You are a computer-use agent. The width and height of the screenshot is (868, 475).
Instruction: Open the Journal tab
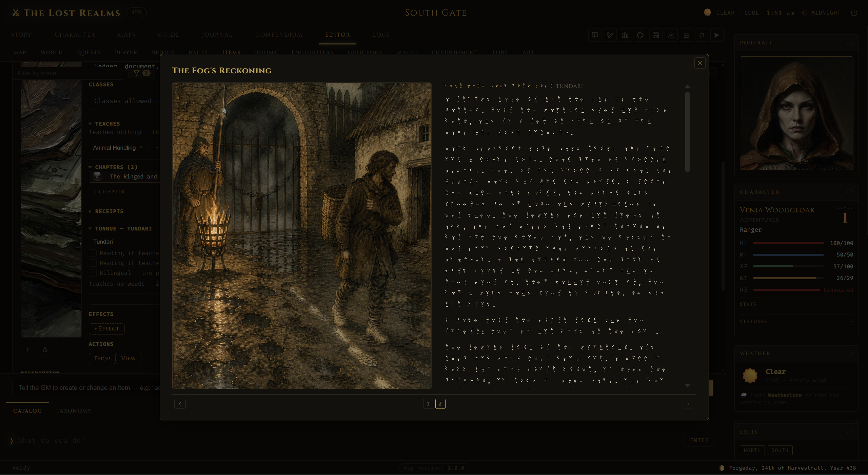tap(217, 35)
